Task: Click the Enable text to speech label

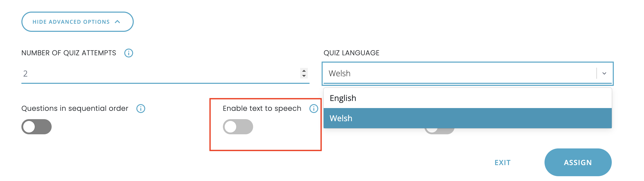Action: pos(262,109)
